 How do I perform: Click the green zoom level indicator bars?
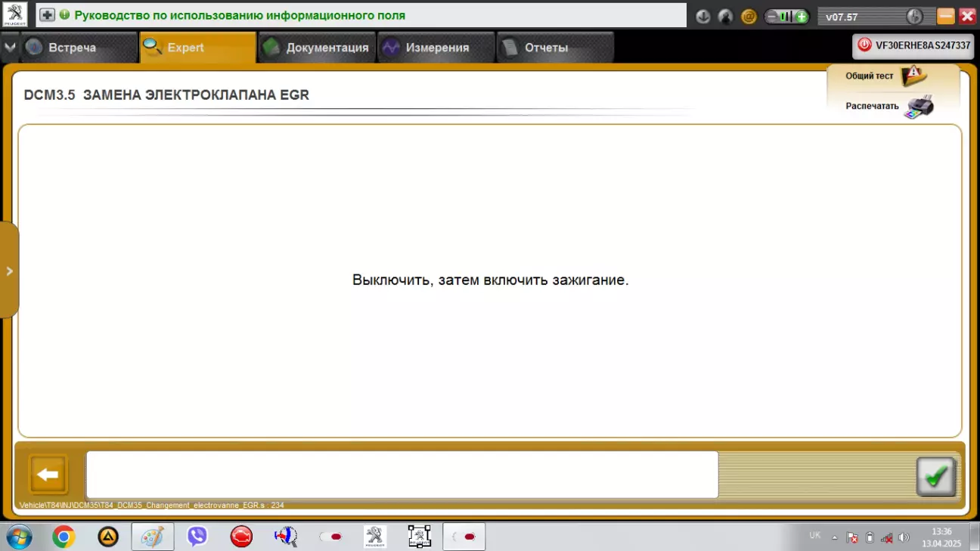tap(786, 17)
